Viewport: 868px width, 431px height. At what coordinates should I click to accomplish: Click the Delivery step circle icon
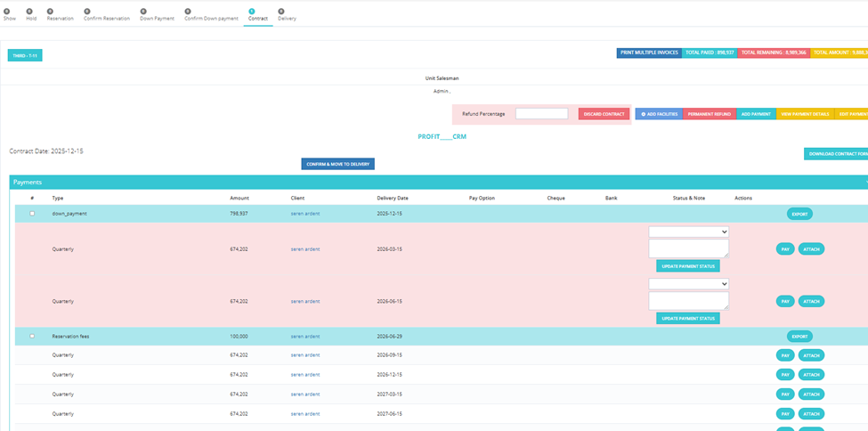pyautogui.click(x=281, y=11)
